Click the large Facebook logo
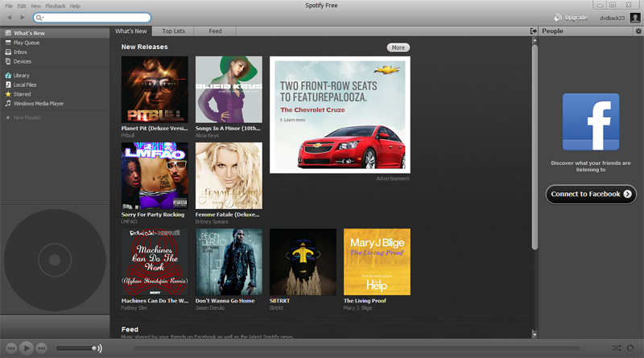Image resolution: width=644 pixels, height=358 pixels. pyautogui.click(x=591, y=121)
